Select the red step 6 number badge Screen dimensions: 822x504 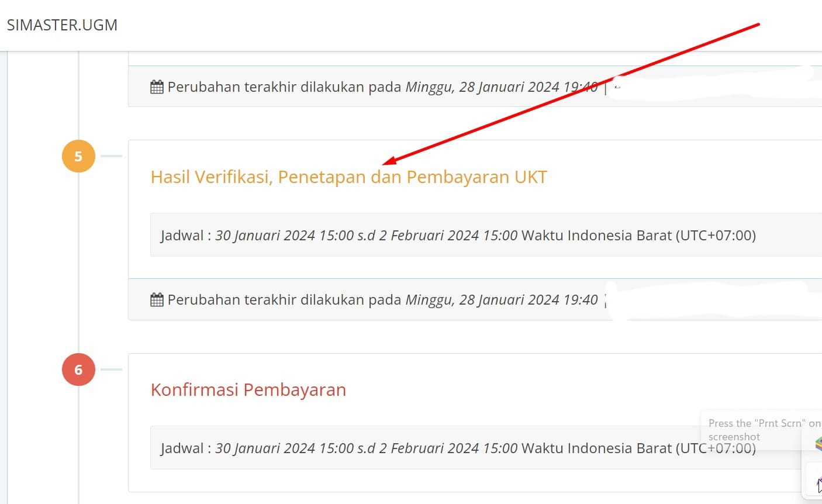(78, 369)
